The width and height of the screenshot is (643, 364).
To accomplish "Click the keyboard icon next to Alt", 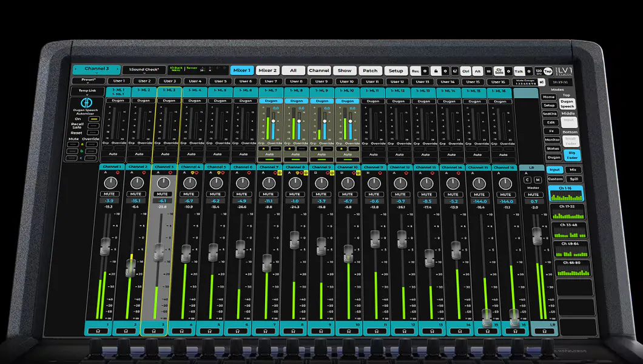I will click(x=488, y=72).
